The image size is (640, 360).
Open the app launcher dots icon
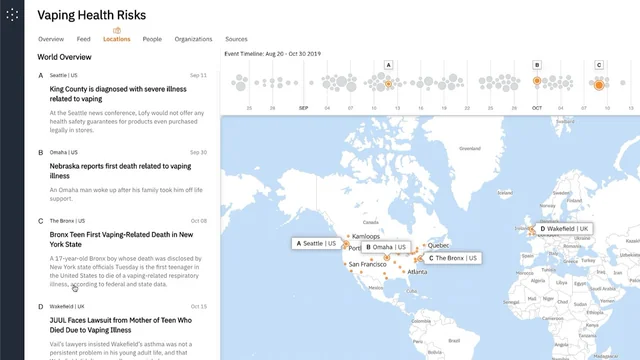pyautogui.click(x=12, y=15)
